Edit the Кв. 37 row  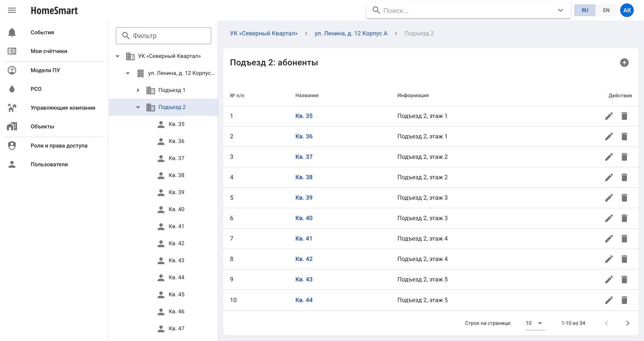pyautogui.click(x=609, y=157)
